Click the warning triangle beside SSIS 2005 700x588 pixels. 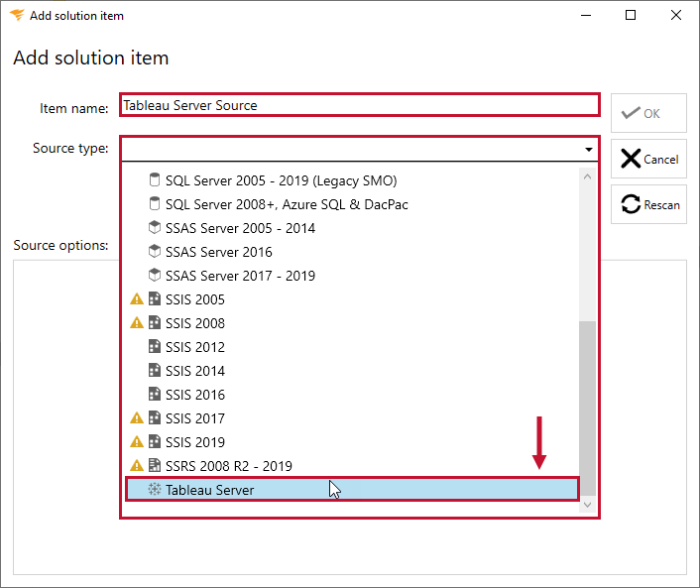137,299
